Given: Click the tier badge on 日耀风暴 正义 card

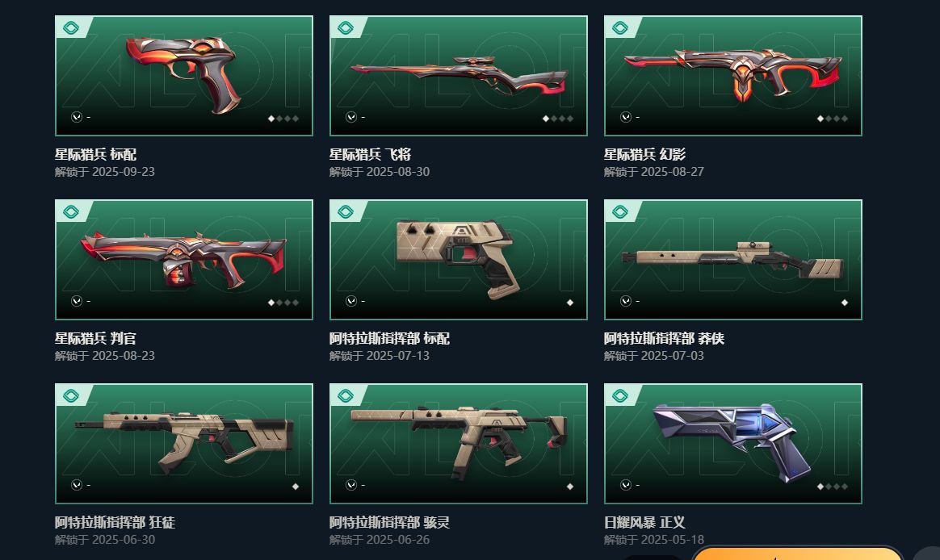Looking at the screenshot, I should click(x=620, y=395).
